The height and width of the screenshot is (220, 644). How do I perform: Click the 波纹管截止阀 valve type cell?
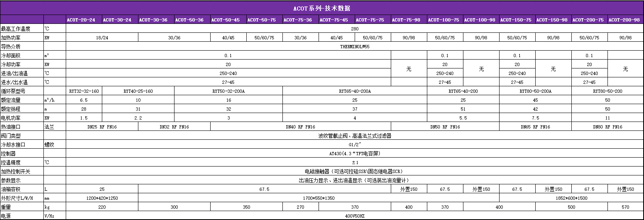coord(355,136)
